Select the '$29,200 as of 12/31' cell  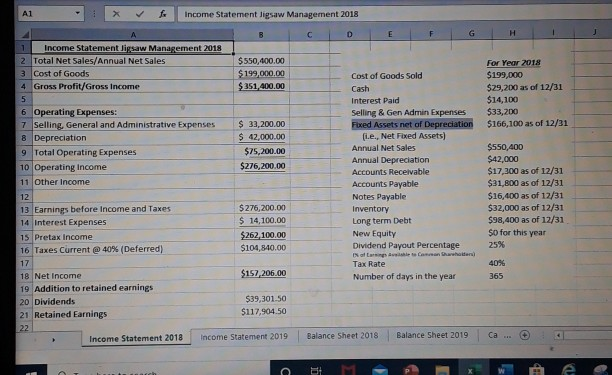coord(525,87)
